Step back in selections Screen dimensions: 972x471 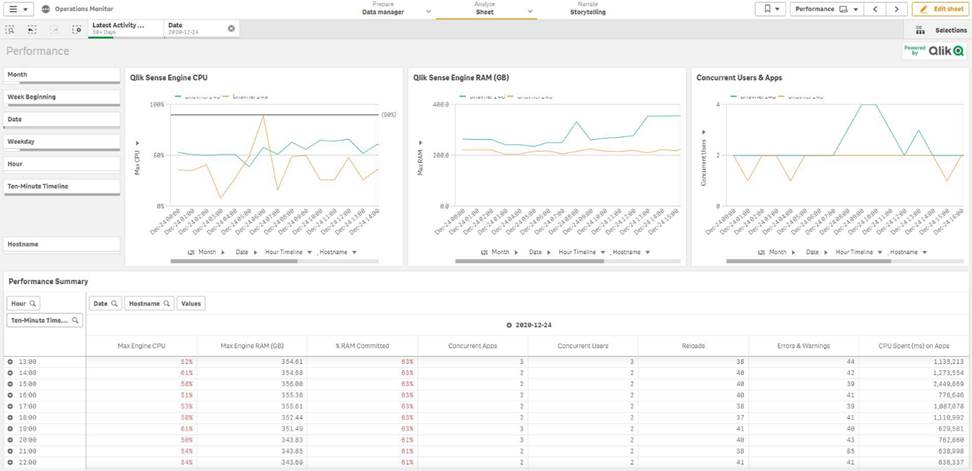[32, 29]
